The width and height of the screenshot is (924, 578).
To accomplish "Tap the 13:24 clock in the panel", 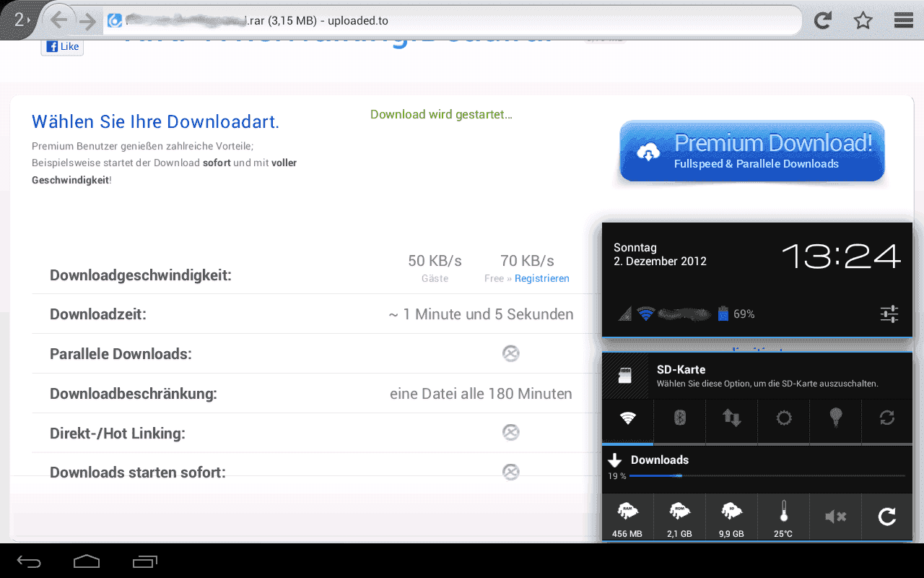I will point(842,256).
